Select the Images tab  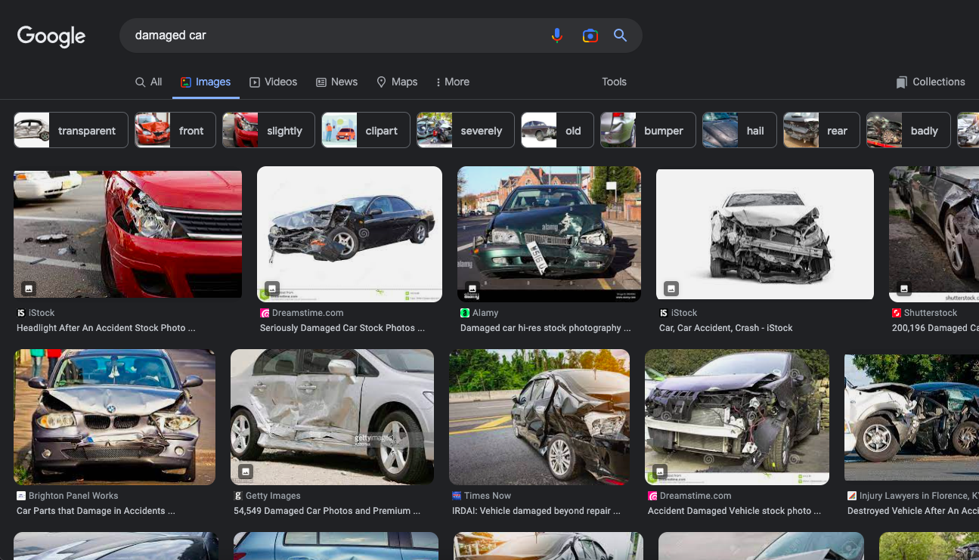pos(206,82)
